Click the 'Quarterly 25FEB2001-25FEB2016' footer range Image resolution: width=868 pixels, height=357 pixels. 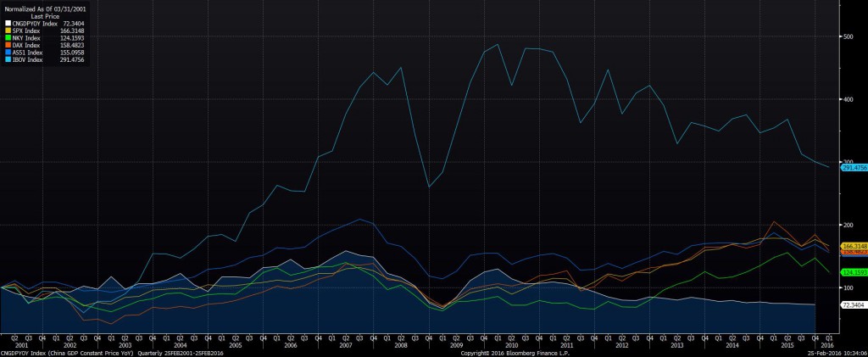(180, 353)
